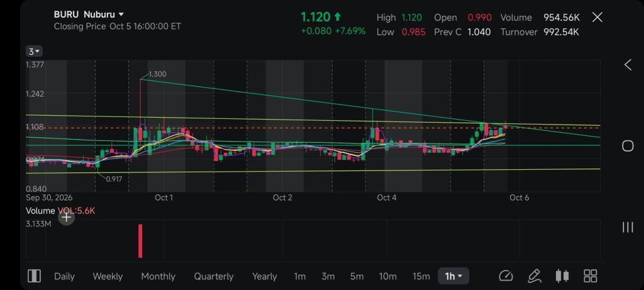Select the 10m interval
Viewport: 644px width, 290px height.
pyautogui.click(x=387, y=276)
